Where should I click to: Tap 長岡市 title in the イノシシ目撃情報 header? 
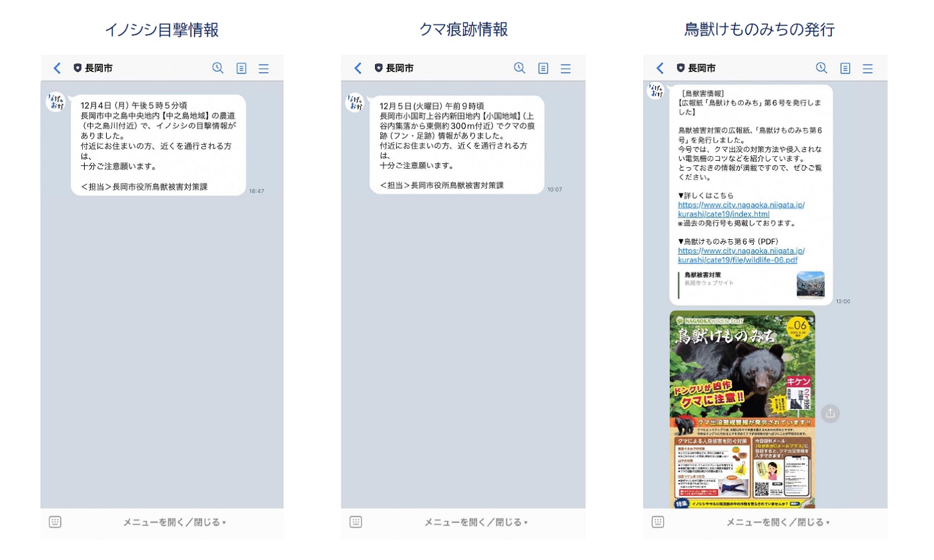(99, 68)
